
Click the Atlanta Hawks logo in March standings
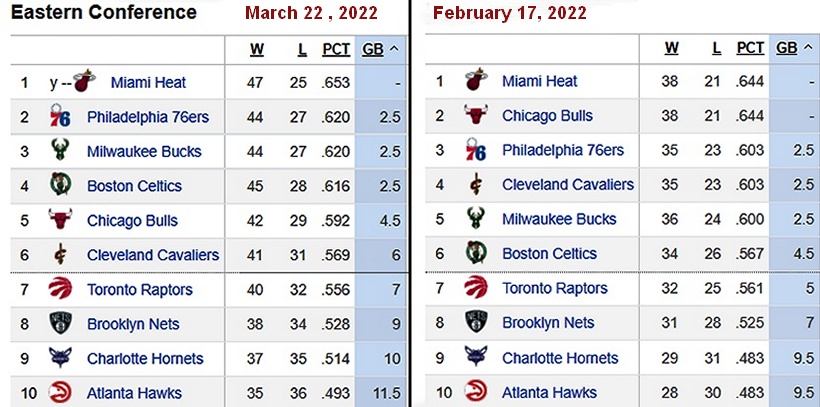(x=60, y=393)
